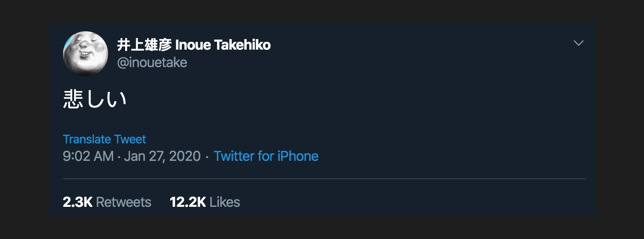Click the word Tweet in Translate Tweet
The image size is (644, 239).
[130, 139]
